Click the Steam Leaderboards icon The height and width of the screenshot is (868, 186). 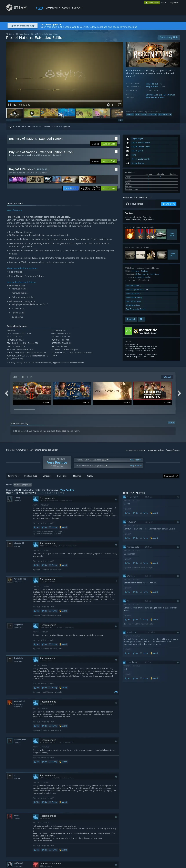click(128, 159)
